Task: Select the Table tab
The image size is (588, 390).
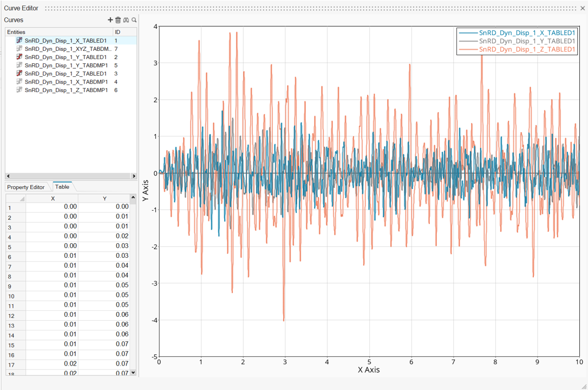Action: point(62,187)
